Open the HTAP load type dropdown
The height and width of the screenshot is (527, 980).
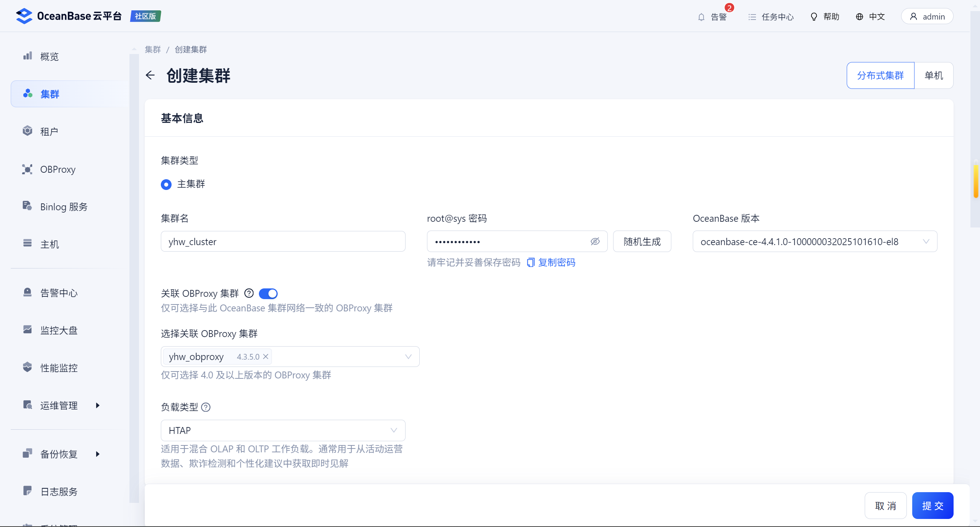pyautogui.click(x=283, y=430)
